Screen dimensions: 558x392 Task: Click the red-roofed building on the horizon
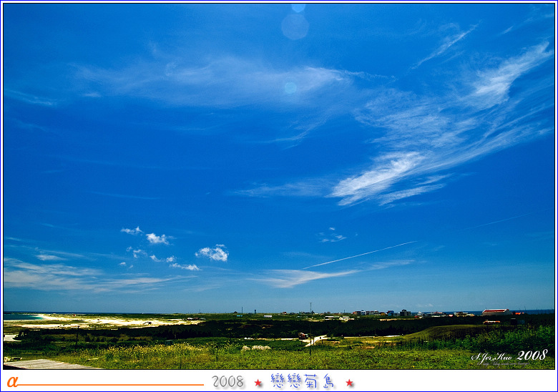496,312
